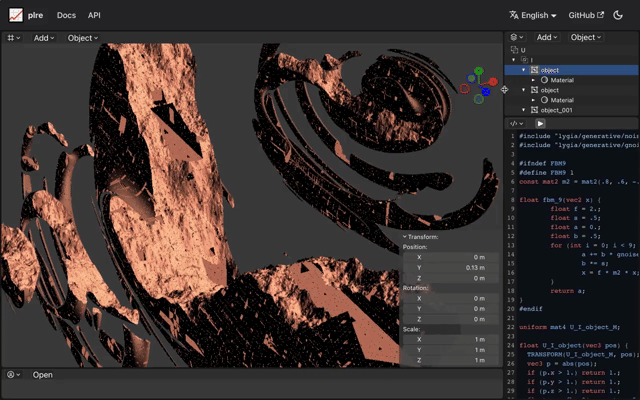Image resolution: width=640 pixels, height=400 pixels.
Task: Open the Docs page
Action: [x=66, y=15]
